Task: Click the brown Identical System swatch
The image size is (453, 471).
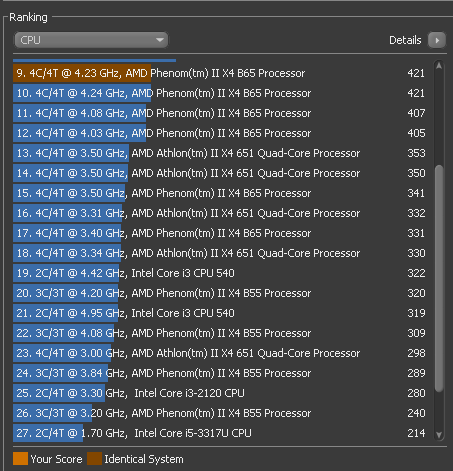Action: [x=94, y=459]
